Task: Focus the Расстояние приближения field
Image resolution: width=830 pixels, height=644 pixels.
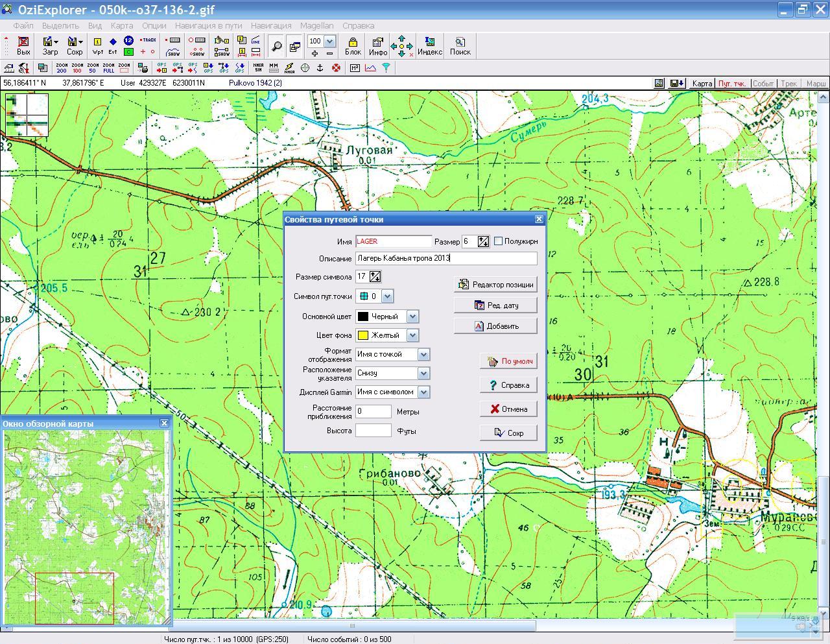Action: 373,411
